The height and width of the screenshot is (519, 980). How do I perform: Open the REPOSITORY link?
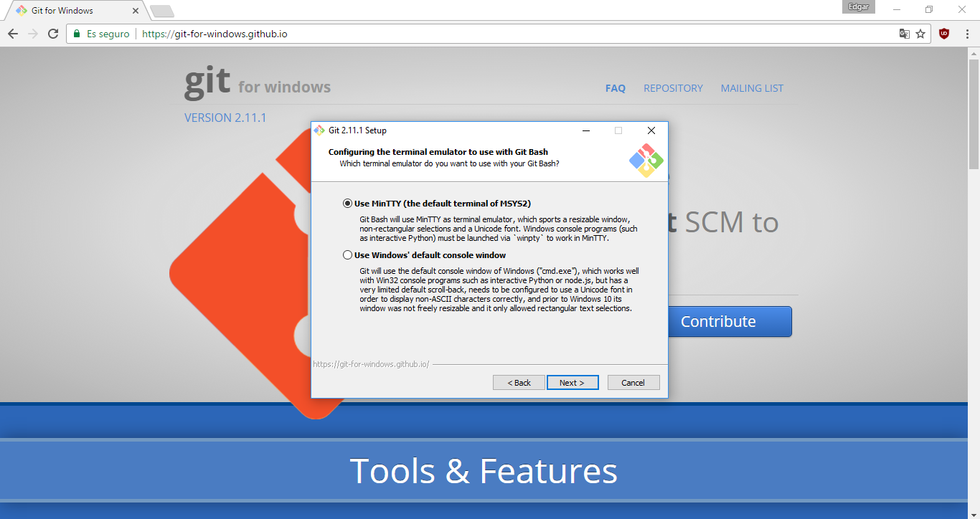pyautogui.click(x=673, y=88)
